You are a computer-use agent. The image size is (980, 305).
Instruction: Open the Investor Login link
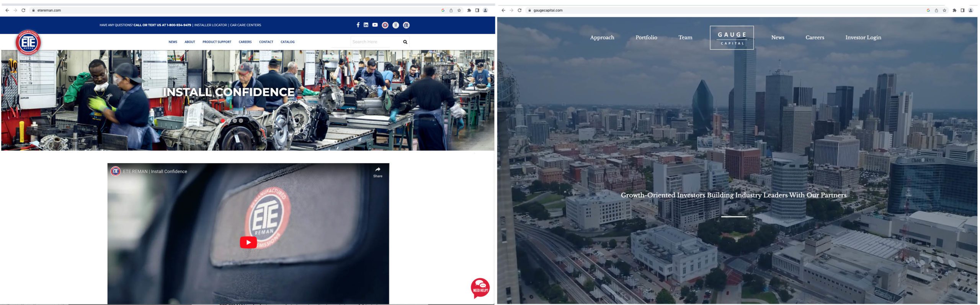[863, 37]
